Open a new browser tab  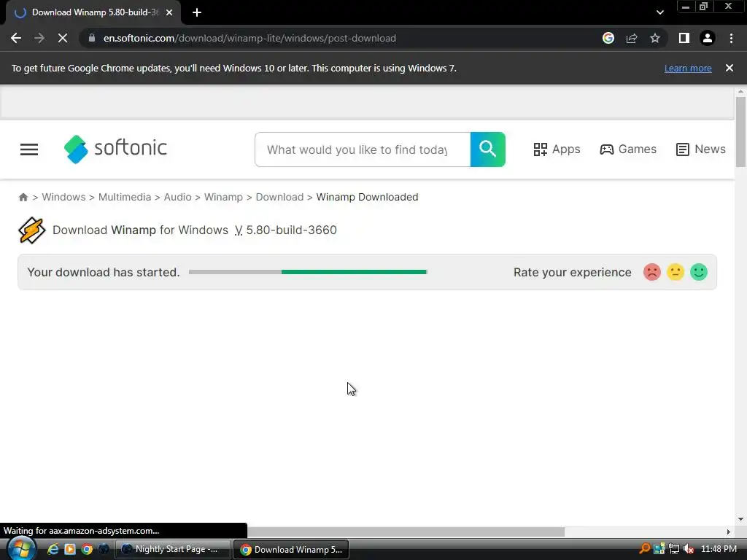point(197,12)
